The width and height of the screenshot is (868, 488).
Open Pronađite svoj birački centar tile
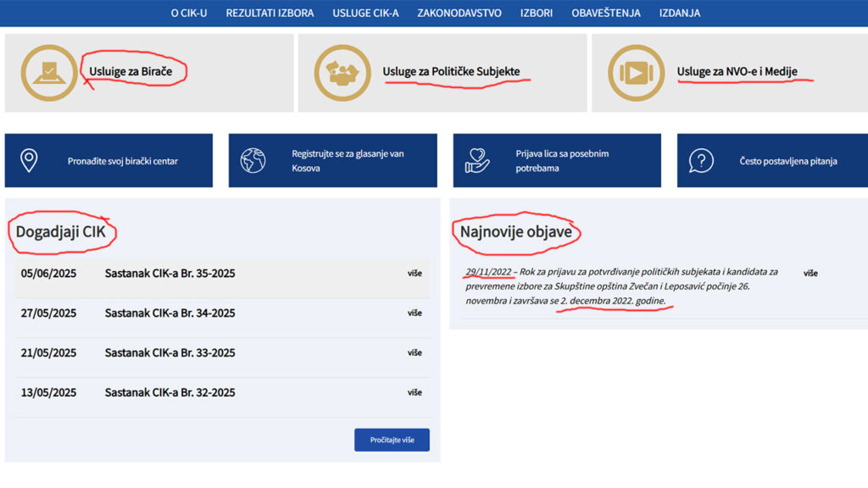(108, 160)
